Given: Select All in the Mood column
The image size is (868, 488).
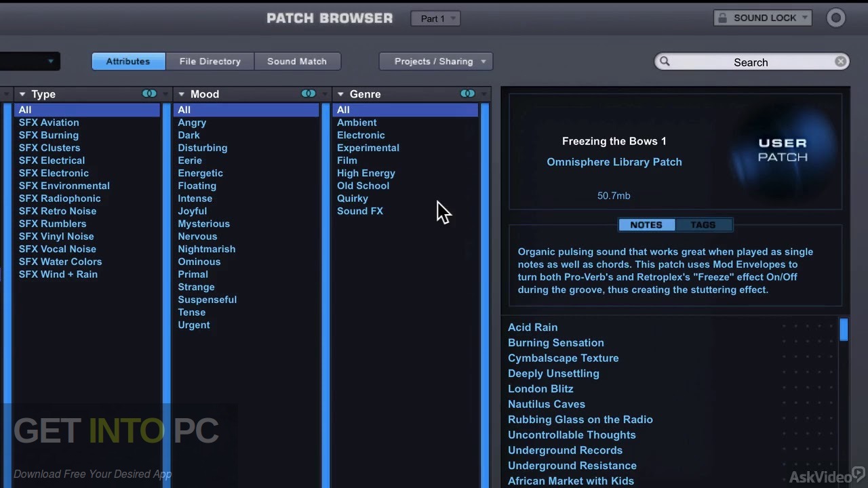Looking at the screenshot, I should [x=246, y=110].
